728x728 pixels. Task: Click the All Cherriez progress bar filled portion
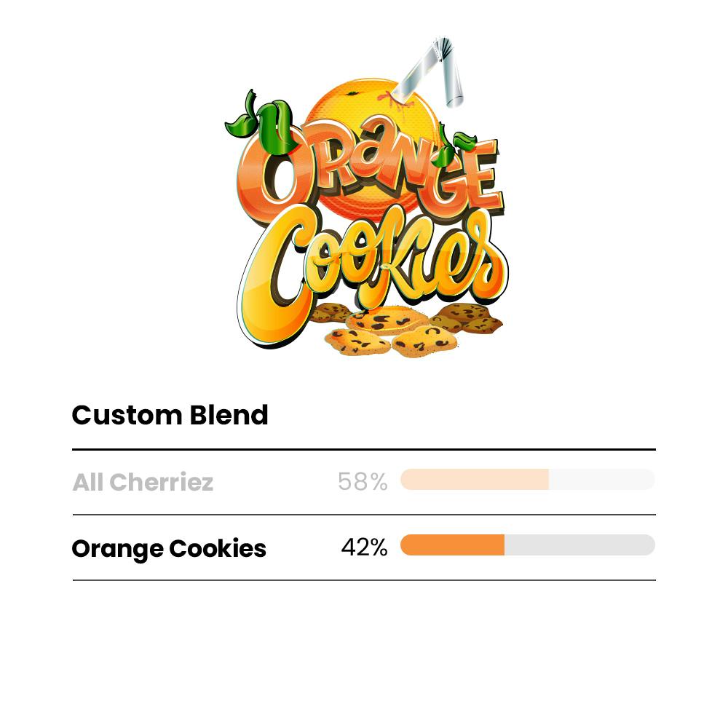[473, 479]
